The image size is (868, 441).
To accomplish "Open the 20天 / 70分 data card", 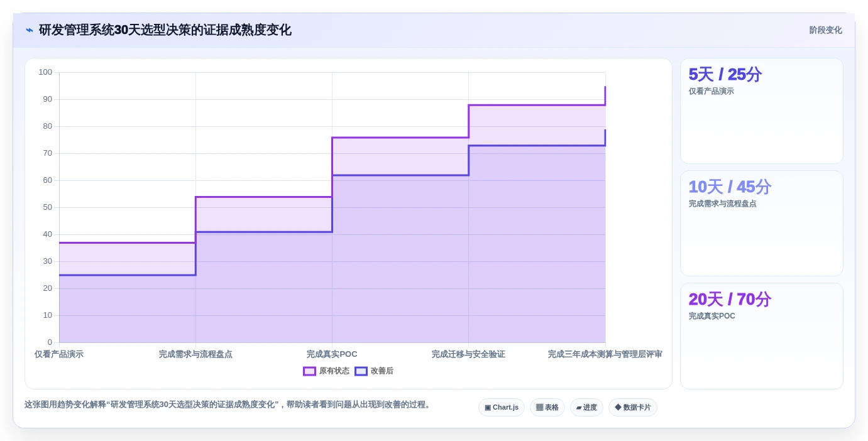I will [762, 336].
